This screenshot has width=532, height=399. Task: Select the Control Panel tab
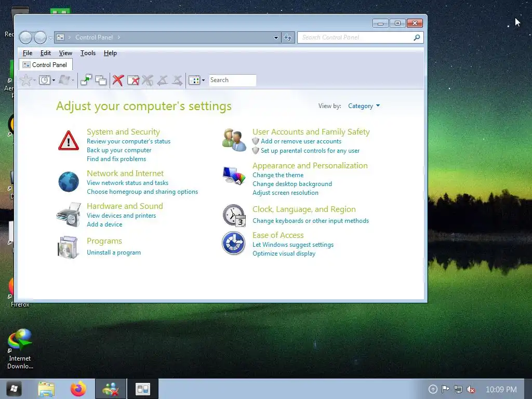[46, 65]
